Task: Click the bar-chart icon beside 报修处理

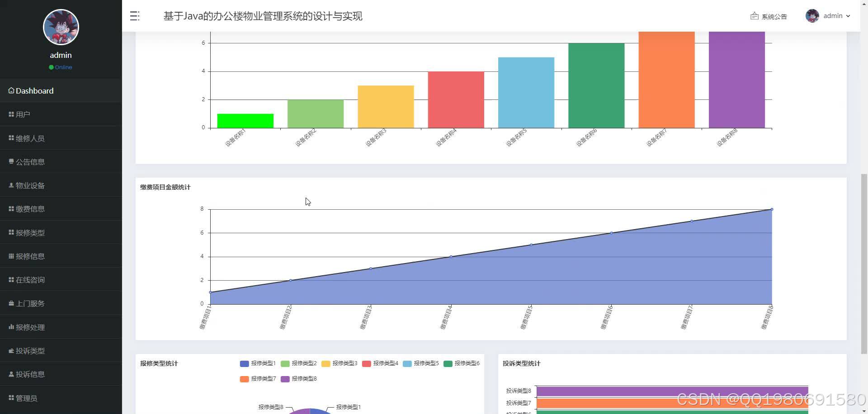Action: pyautogui.click(x=11, y=327)
